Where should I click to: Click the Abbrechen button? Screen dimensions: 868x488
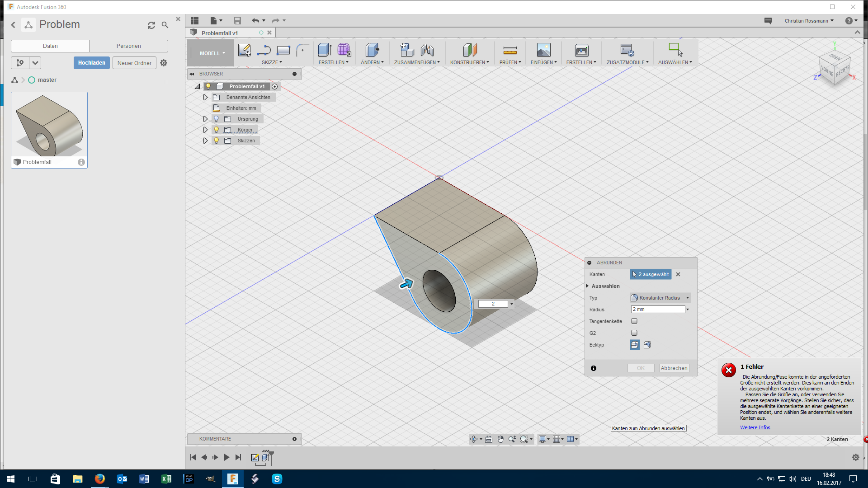tap(674, 368)
